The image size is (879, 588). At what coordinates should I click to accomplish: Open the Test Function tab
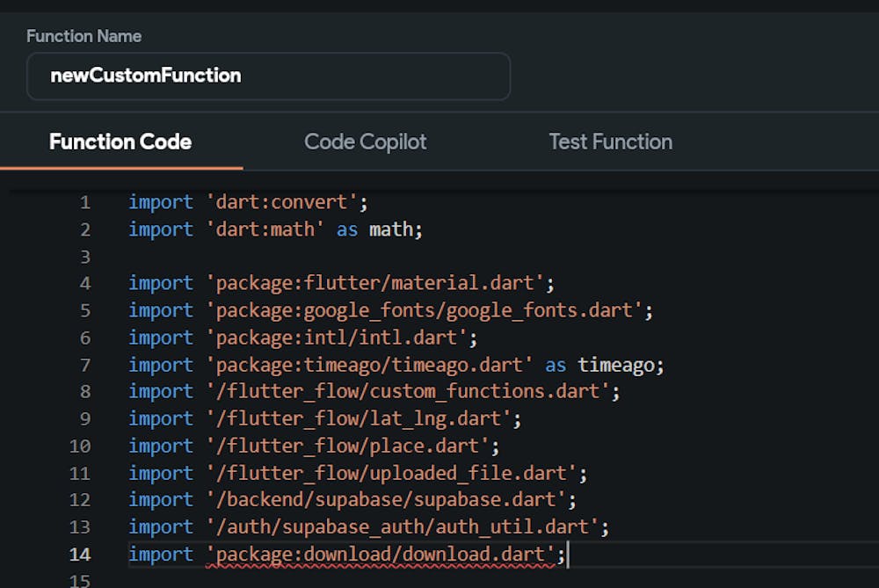click(x=610, y=142)
